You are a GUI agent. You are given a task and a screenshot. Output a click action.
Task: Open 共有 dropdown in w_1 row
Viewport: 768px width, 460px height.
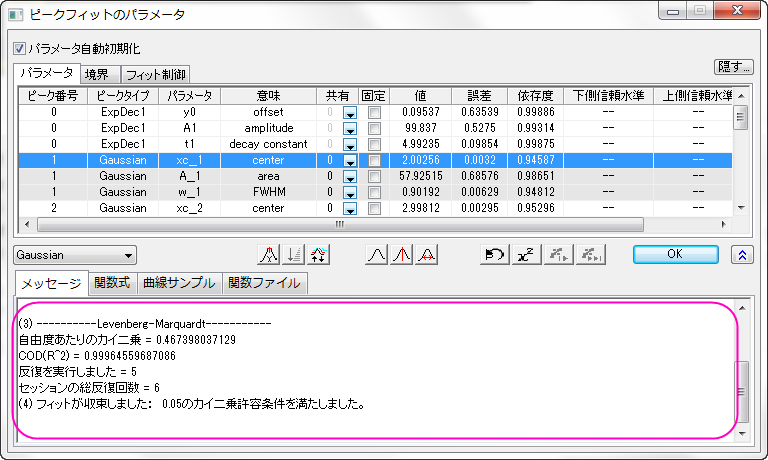click(x=350, y=193)
